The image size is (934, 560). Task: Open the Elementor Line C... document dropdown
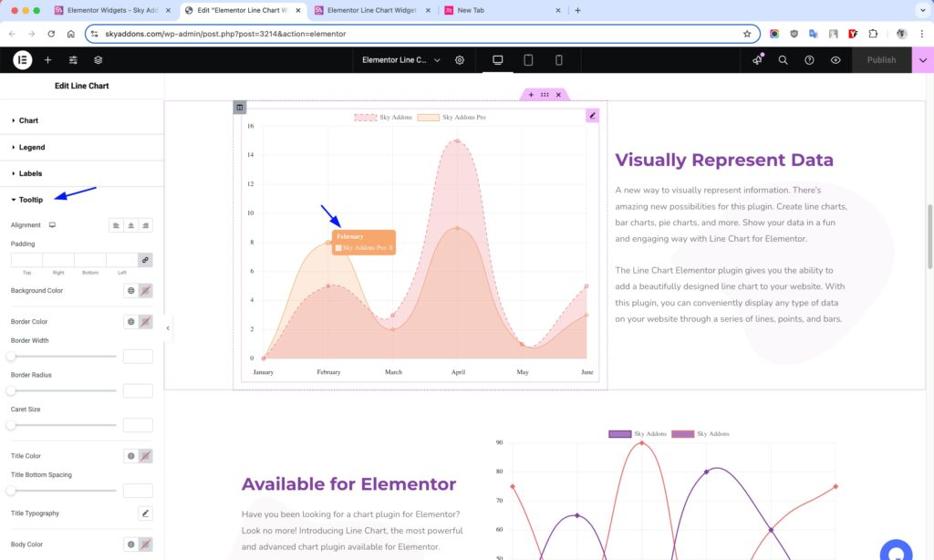pyautogui.click(x=401, y=59)
